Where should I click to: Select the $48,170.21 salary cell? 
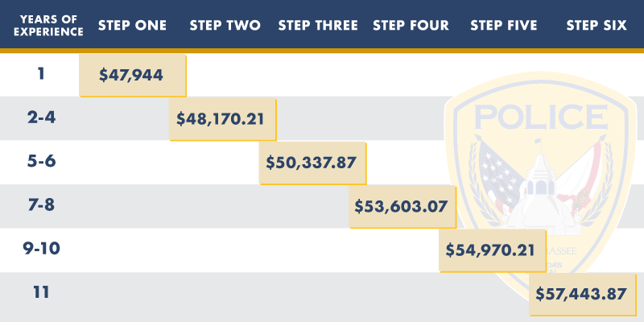223,120
